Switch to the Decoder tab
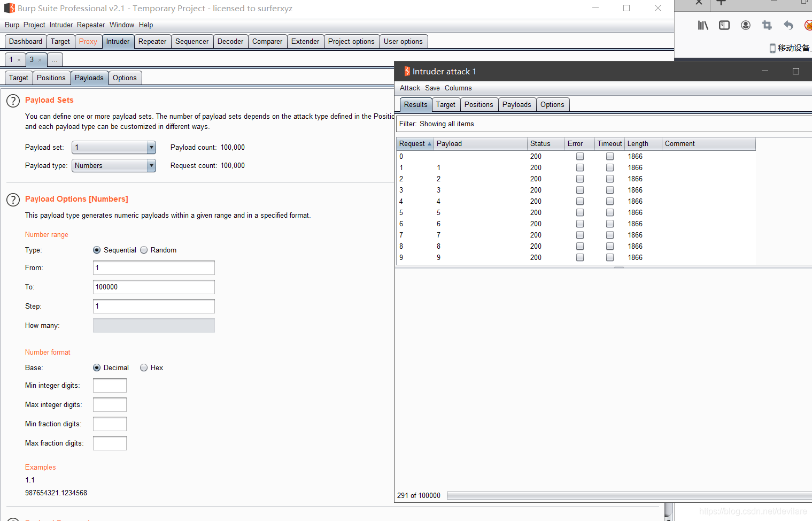Viewport: 812px width, 521px height. [230, 42]
